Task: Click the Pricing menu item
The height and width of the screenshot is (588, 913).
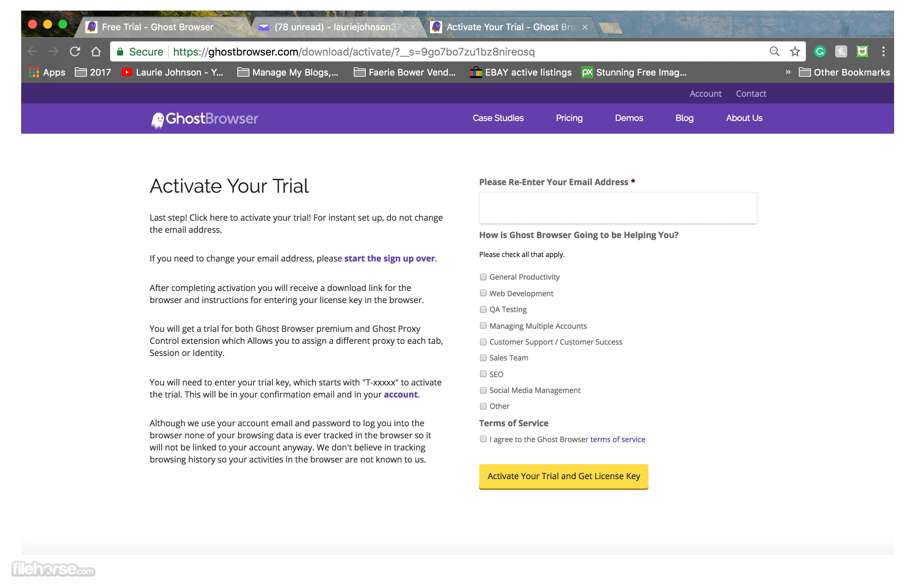Action: click(569, 118)
